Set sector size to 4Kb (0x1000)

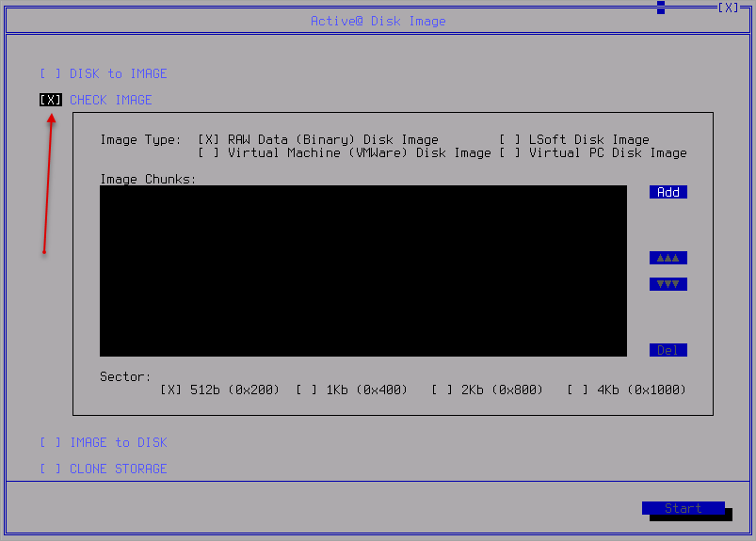[x=626, y=390]
